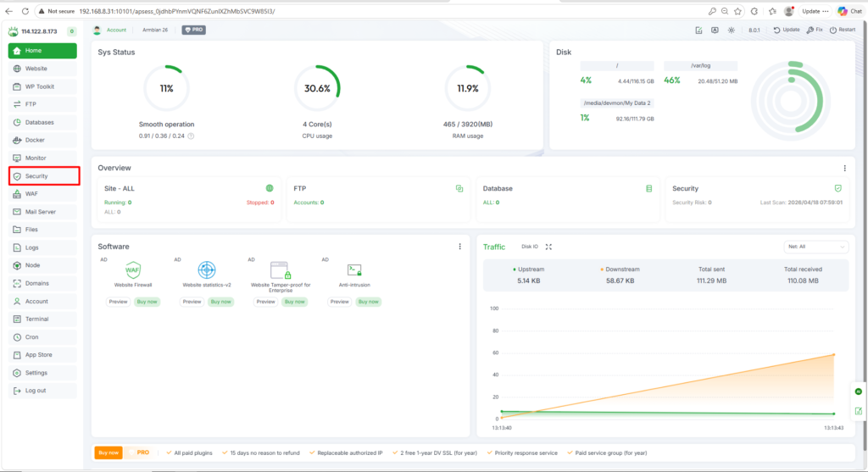Image resolution: width=868 pixels, height=472 pixels.
Task: Click the theme (sun) icon in top bar
Action: [732, 30]
